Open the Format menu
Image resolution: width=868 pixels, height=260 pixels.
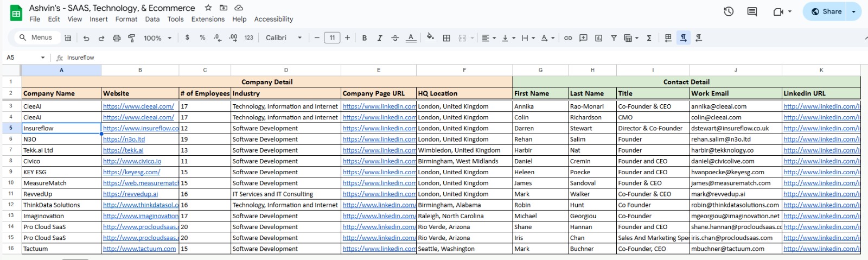126,19
